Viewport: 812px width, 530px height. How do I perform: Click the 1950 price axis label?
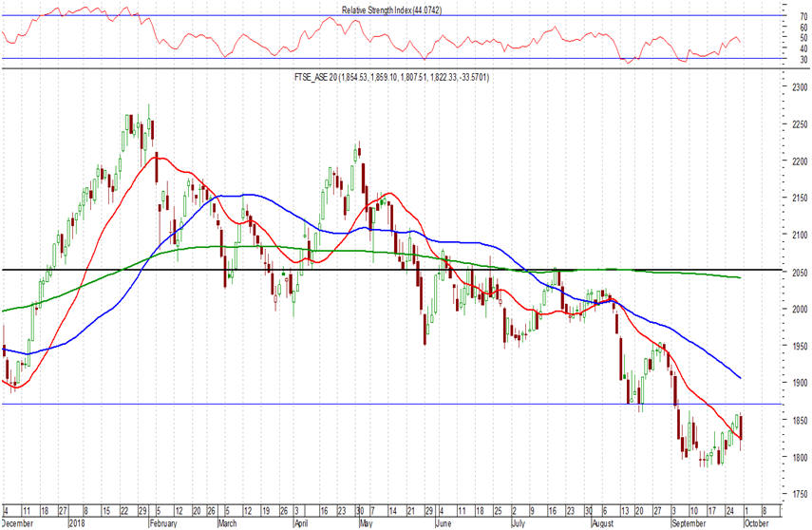(800, 346)
